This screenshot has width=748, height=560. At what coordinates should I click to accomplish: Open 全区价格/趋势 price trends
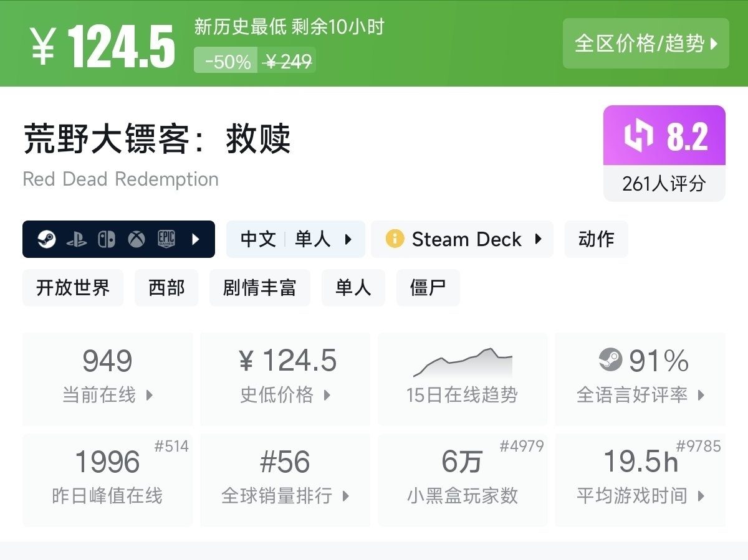coord(646,44)
